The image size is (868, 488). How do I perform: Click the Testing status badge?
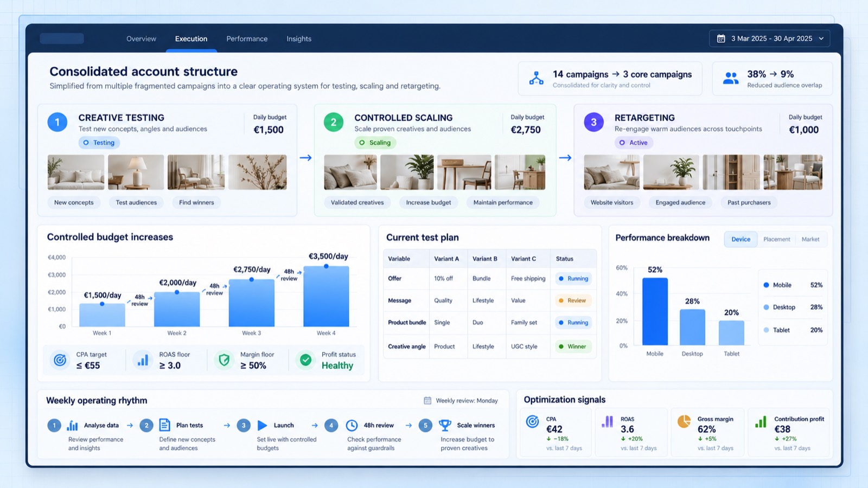coord(99,143)
